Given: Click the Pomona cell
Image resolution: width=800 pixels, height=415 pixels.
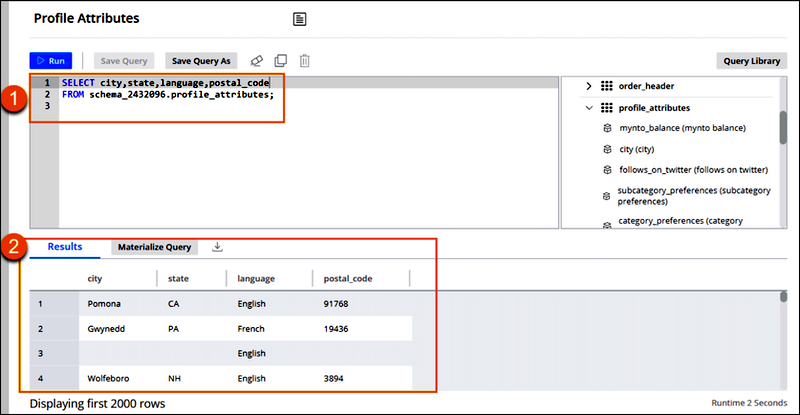Looking at the screenshot, I should pos(104,304).
